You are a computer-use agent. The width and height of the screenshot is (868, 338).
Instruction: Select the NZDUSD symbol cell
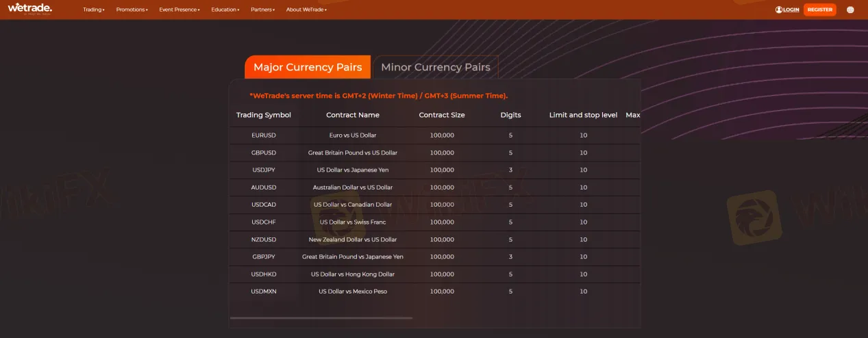tap(264, 239)
